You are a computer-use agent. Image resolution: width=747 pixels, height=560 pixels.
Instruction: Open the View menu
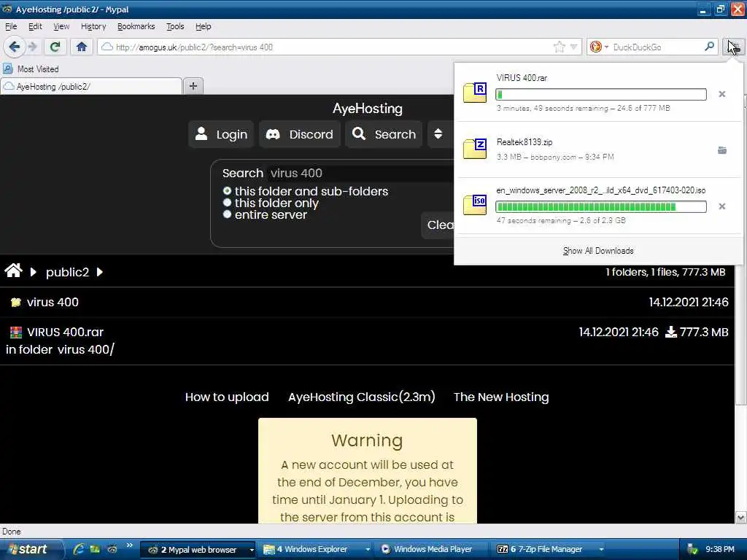[x=61, y=26]
